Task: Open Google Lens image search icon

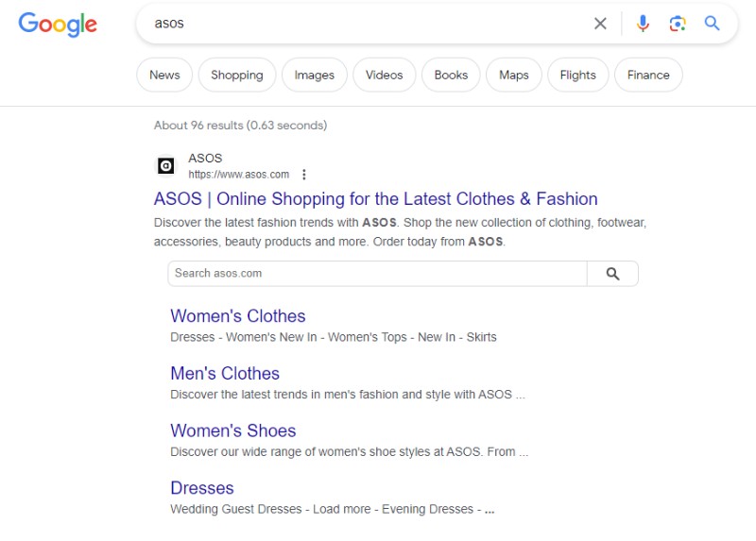Action: (x=678, y=24)
